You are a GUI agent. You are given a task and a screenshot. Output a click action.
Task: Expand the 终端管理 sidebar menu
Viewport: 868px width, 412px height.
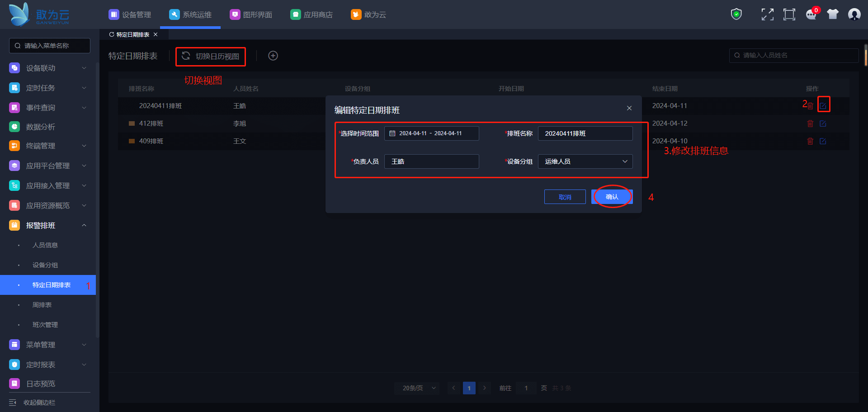coord(48,146)
